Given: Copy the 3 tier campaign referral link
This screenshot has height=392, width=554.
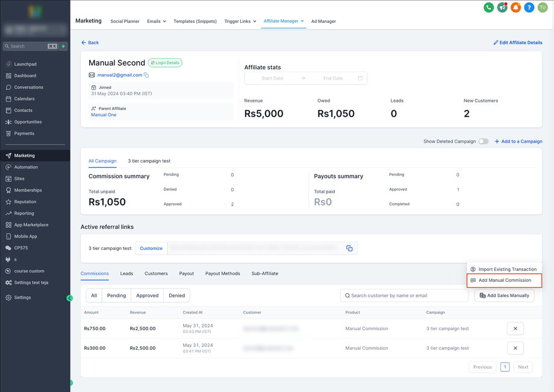Looking at the screenshot, I should click(349, 248).
